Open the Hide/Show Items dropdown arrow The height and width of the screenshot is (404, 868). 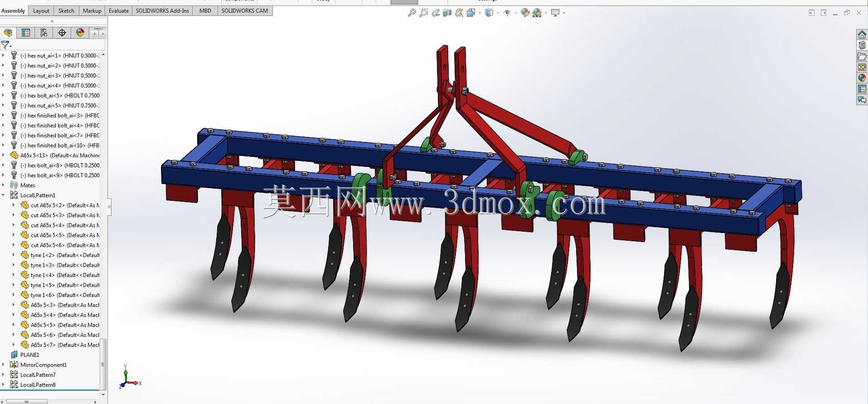516,13
